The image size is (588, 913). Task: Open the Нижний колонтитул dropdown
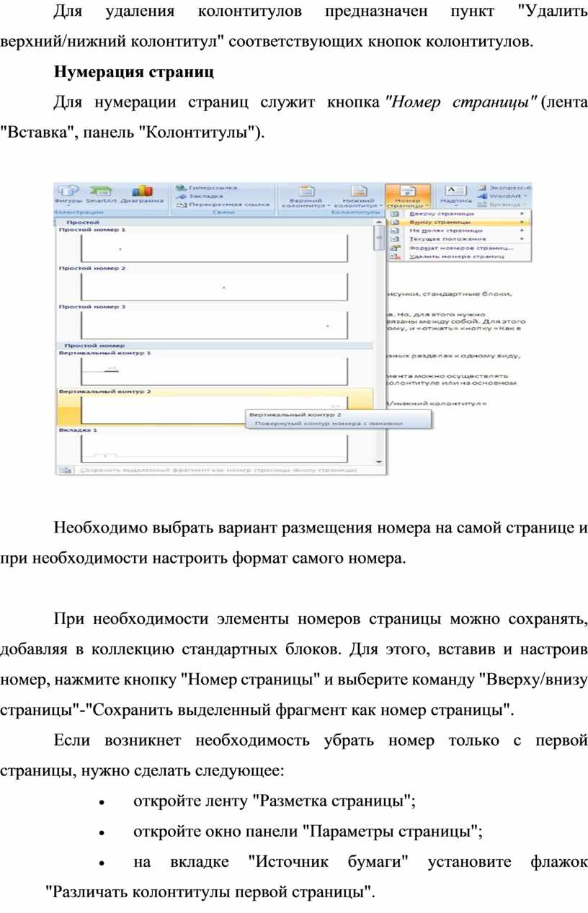click(x=357, y=195)
